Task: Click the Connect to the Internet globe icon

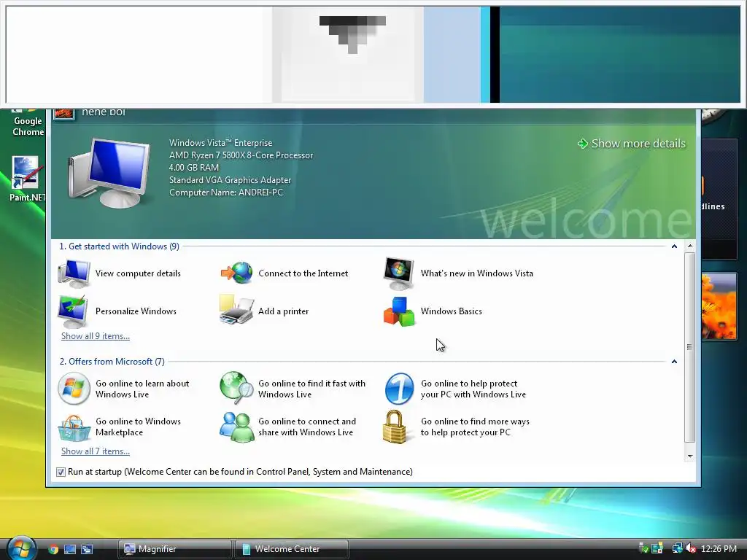Action: 236,273
